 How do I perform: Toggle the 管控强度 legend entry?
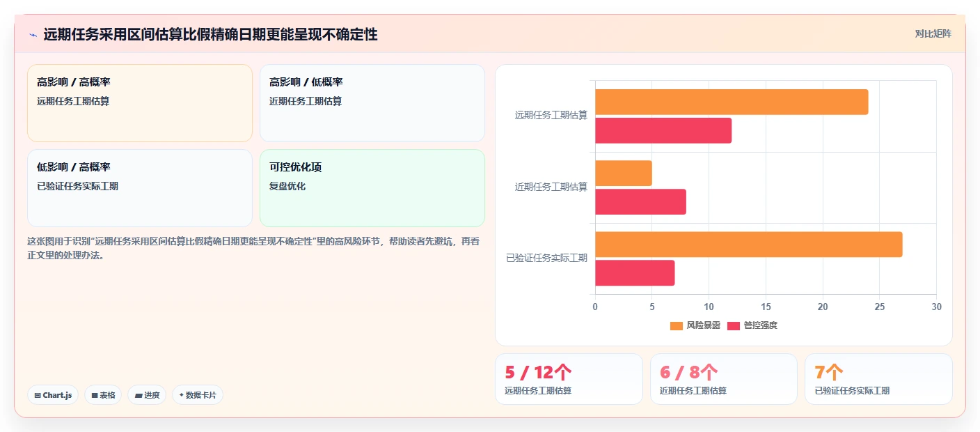pos(752,325)
